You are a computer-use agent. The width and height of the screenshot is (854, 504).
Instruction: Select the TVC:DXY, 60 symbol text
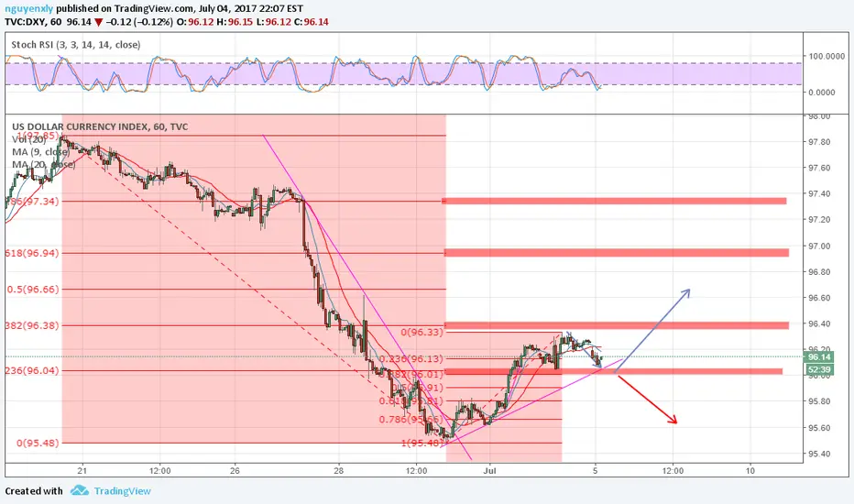(x=33, y=22)
